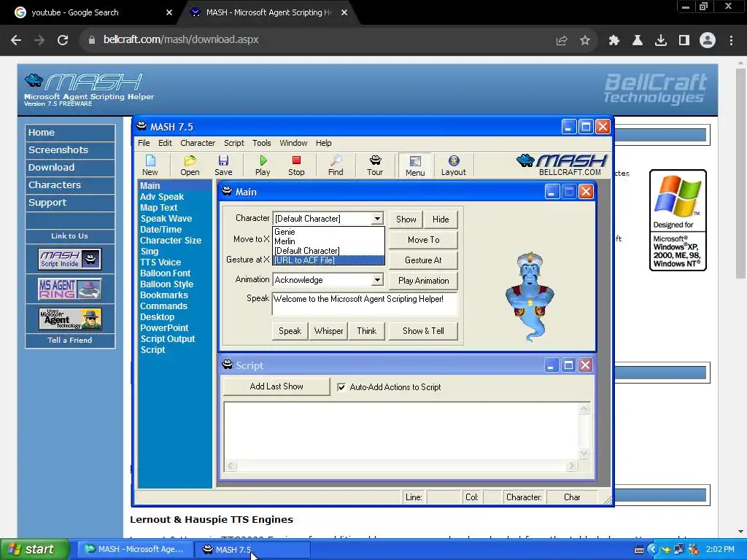Select [Default Character] list option
This screenshot has width=747, height=560.
328,251
